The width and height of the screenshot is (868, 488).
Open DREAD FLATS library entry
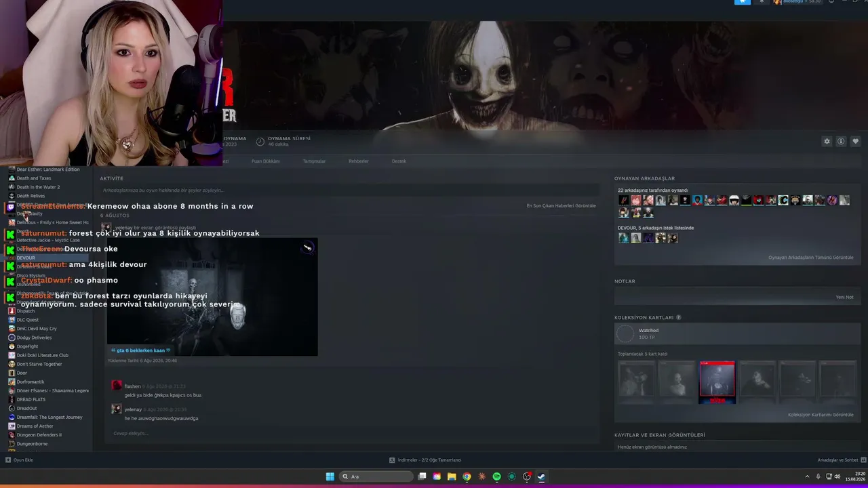pos(31,399)
